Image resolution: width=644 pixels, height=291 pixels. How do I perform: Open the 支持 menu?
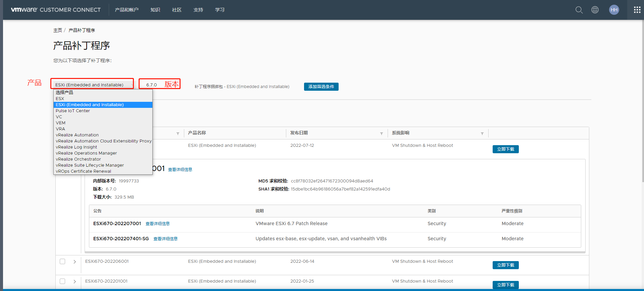pos(198,10)
